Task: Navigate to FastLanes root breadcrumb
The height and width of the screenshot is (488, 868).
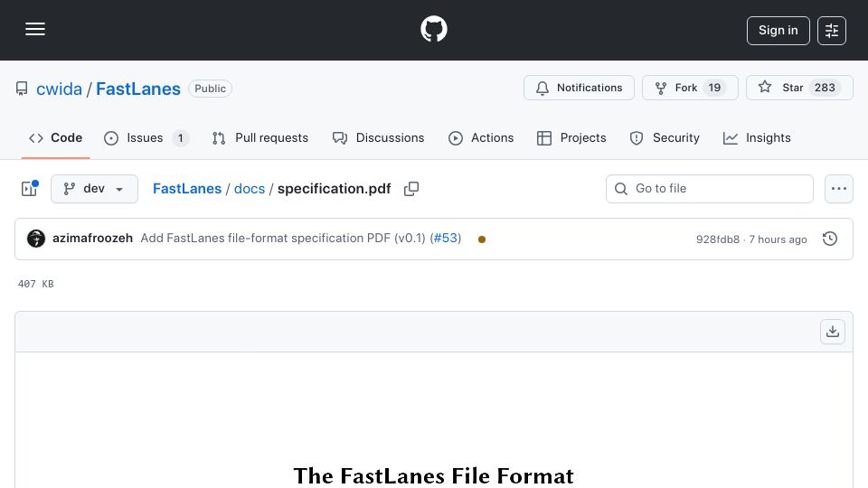Action: [187, 189]
